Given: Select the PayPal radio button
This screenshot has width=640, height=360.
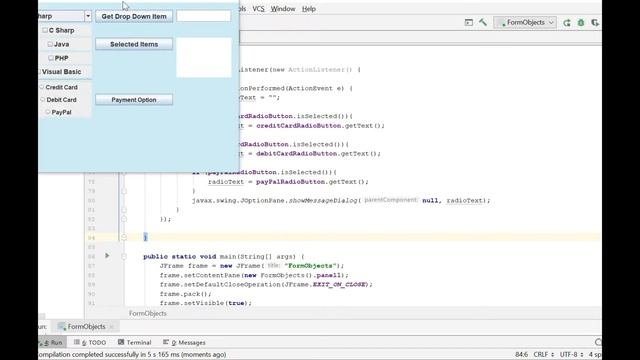Looking at the screenshot, I should [x=48, y=112].
